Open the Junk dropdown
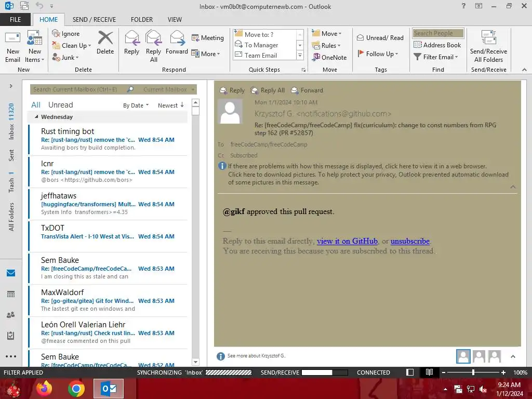 (x=65, y=57)
